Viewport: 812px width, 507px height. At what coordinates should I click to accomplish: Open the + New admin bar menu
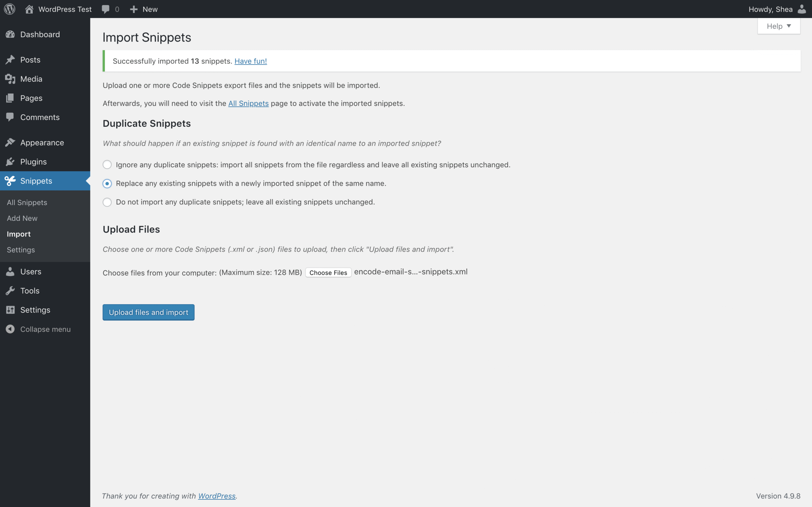tap(144, 9)
